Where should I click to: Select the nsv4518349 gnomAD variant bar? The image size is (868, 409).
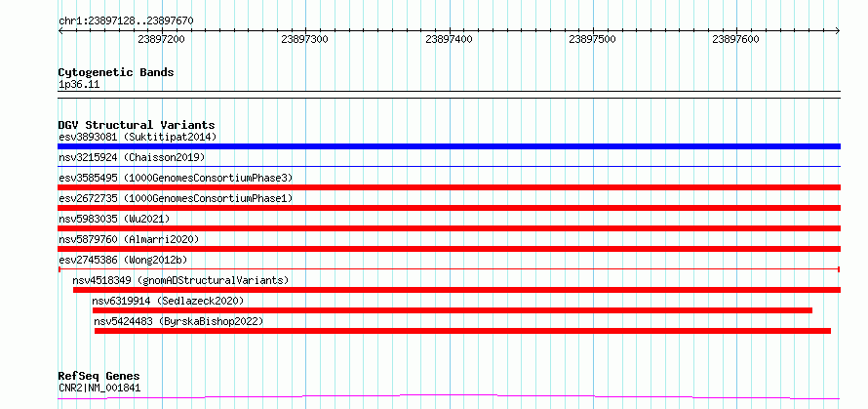click(456, 290)
